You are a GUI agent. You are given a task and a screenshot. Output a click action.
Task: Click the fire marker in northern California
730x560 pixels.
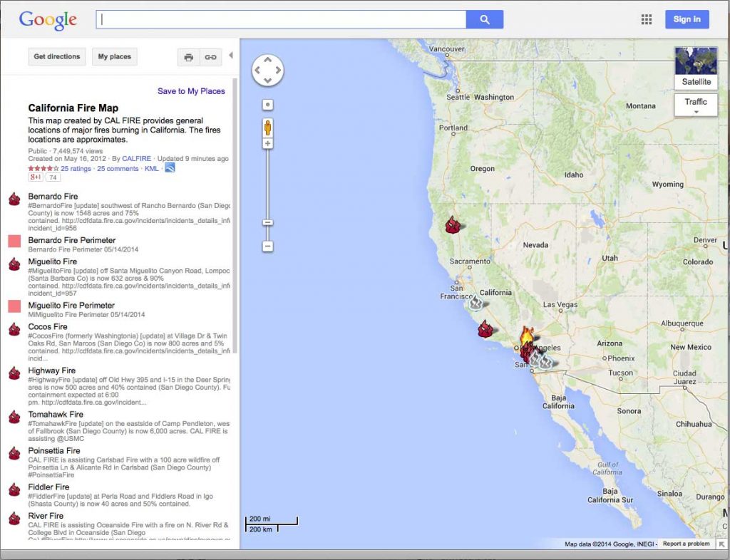click(x=453, y=224)
